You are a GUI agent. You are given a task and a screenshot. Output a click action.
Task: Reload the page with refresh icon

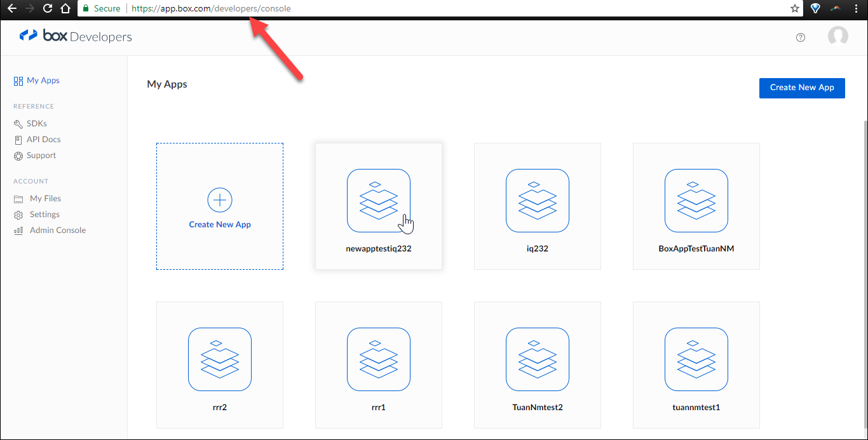point(48,8)
